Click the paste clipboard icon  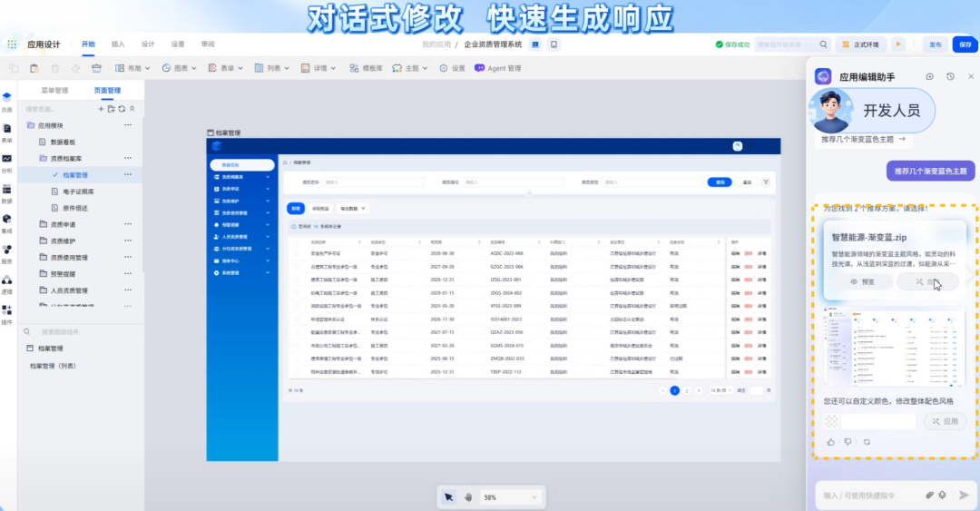34,68
